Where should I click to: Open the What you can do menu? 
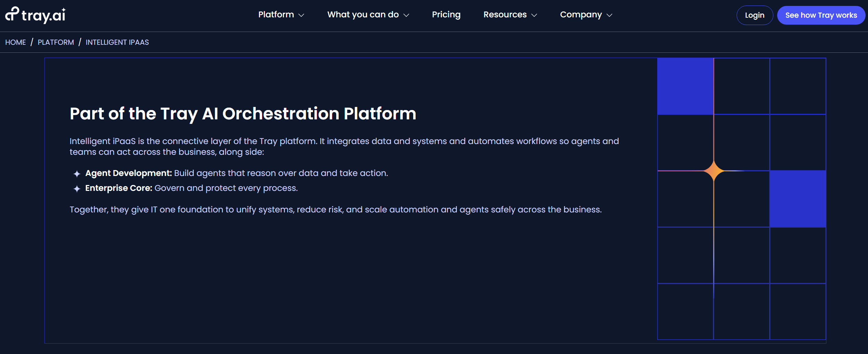pyautogui.click(x=363, y=15)
